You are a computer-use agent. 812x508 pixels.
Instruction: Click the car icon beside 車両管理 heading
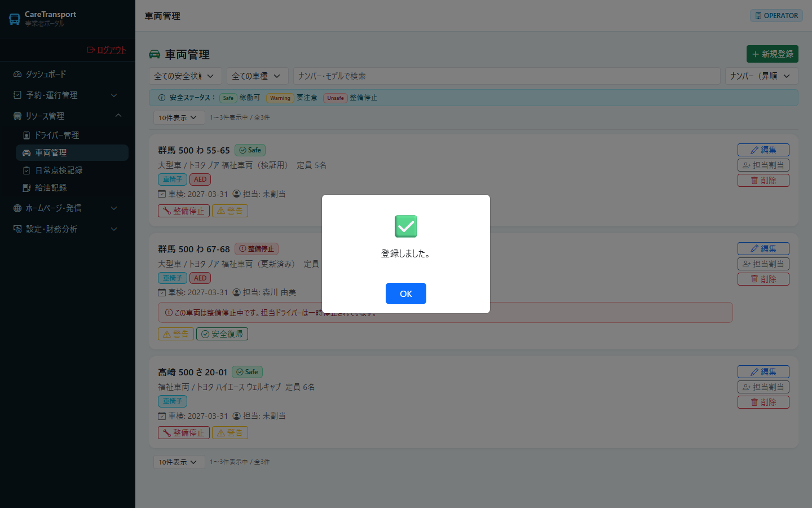[x=155, y=54]
